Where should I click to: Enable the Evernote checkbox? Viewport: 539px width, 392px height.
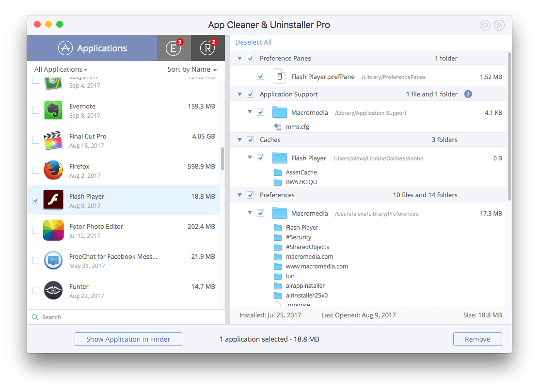coord(35,110)
